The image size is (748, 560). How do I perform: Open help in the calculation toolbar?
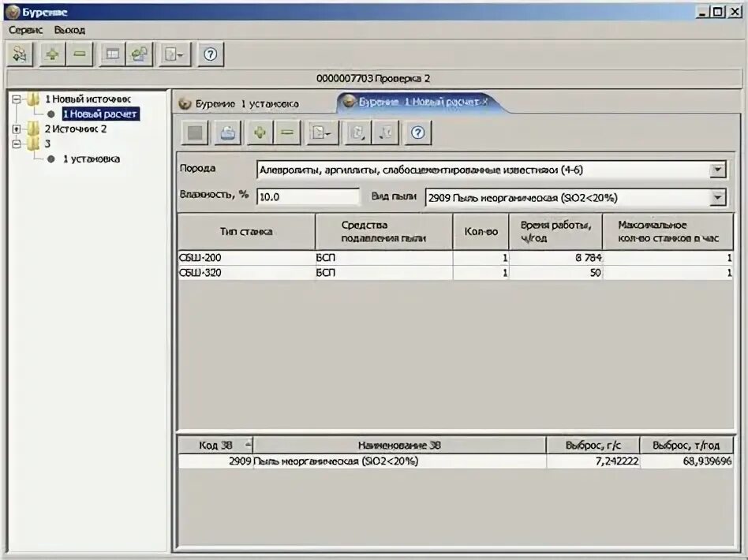(x=418, y=133)
